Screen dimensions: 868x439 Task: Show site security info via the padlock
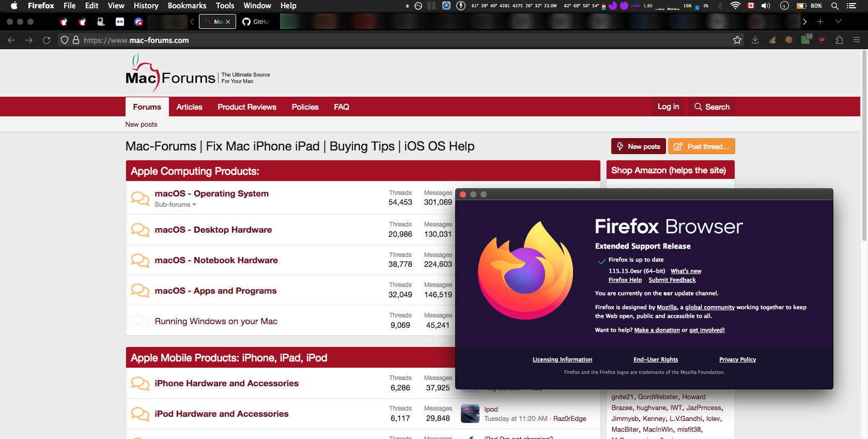point(76,40)
